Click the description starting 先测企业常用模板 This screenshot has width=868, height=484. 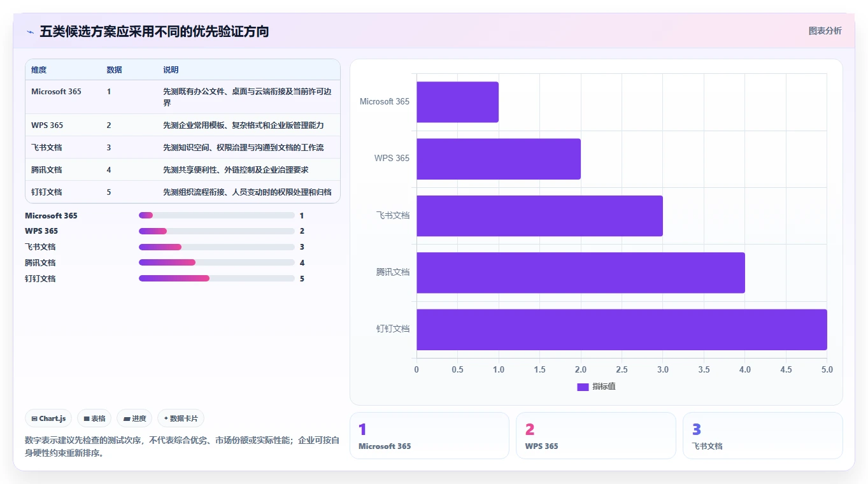tap(243, 125)
